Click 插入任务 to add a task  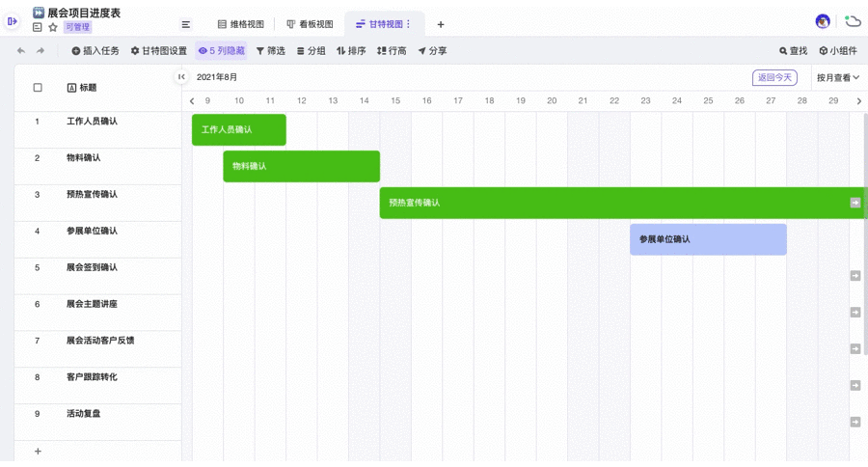coord(95,51)
